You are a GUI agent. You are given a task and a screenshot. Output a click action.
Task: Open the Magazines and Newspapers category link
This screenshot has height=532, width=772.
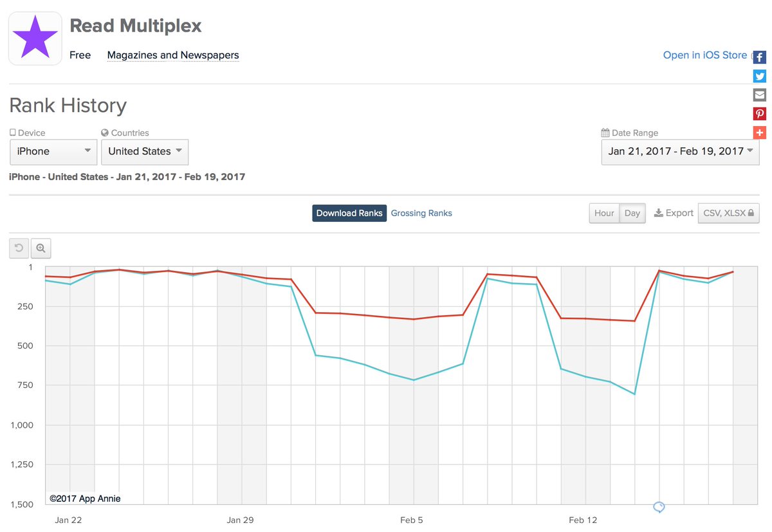(173, 55)
